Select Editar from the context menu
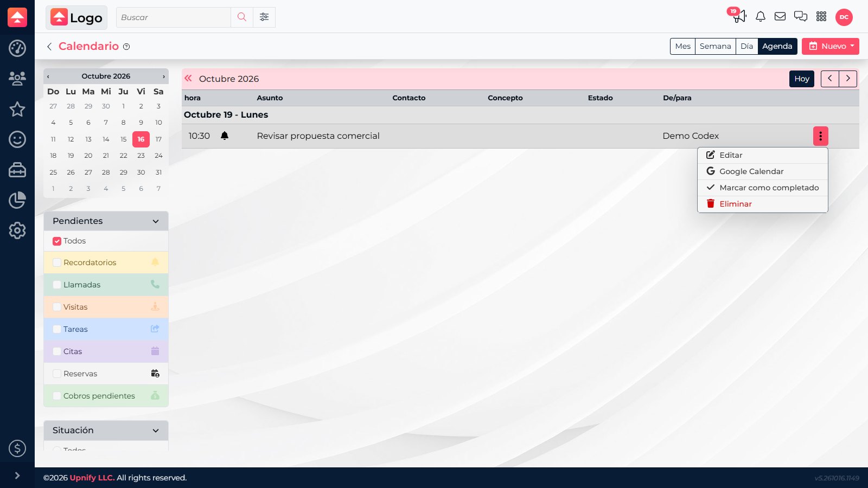The height and width of the screenshot is (488, 868). pyautogui.click(x=763, y=155)
